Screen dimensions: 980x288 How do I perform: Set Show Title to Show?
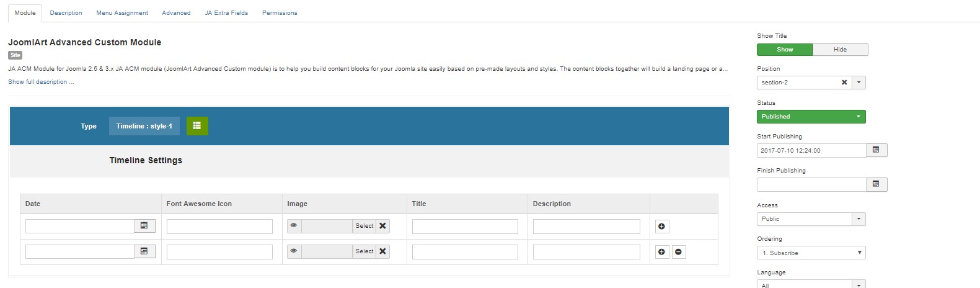785,50
